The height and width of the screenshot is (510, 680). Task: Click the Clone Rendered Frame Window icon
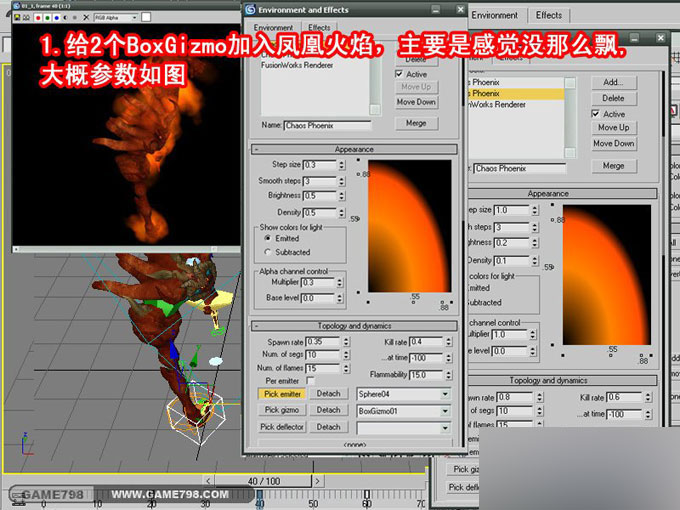26,17
